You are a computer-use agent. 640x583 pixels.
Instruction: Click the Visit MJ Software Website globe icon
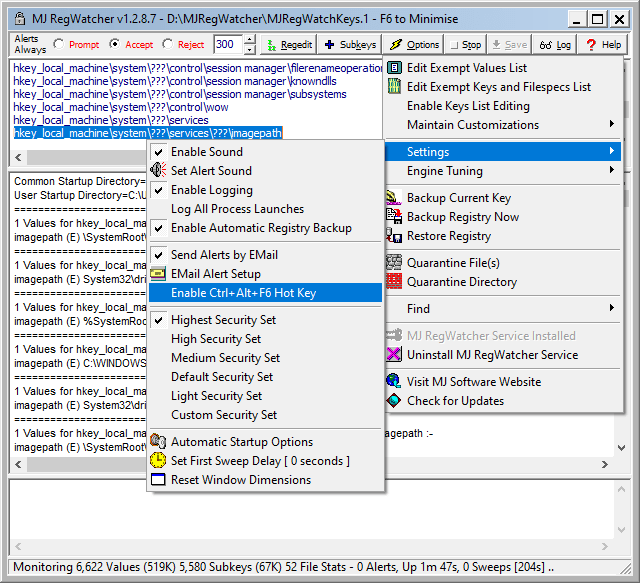394,381
